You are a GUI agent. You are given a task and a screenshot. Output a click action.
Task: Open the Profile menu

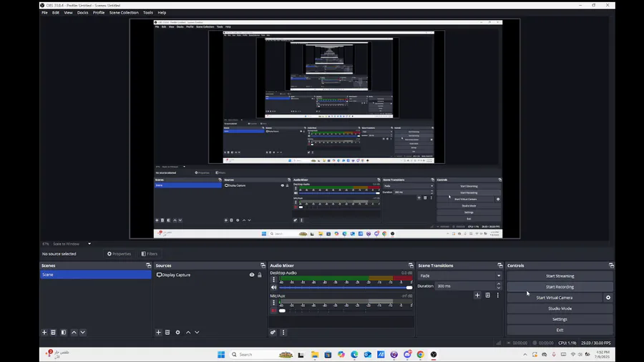coord(99,13)
